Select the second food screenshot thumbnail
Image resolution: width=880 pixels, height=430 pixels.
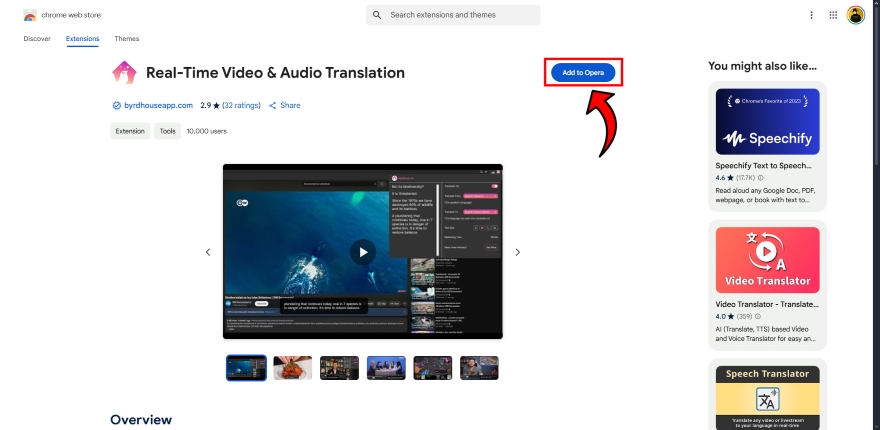(x=293, y=368)
